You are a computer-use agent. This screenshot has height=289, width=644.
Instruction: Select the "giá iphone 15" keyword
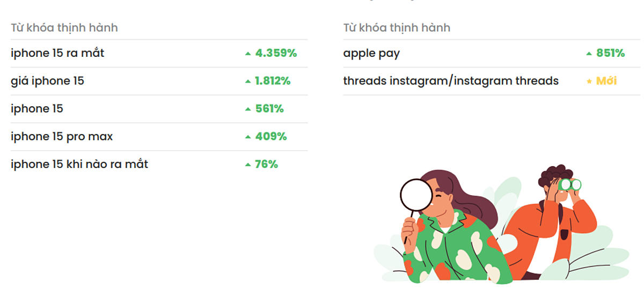coord(47,81)
